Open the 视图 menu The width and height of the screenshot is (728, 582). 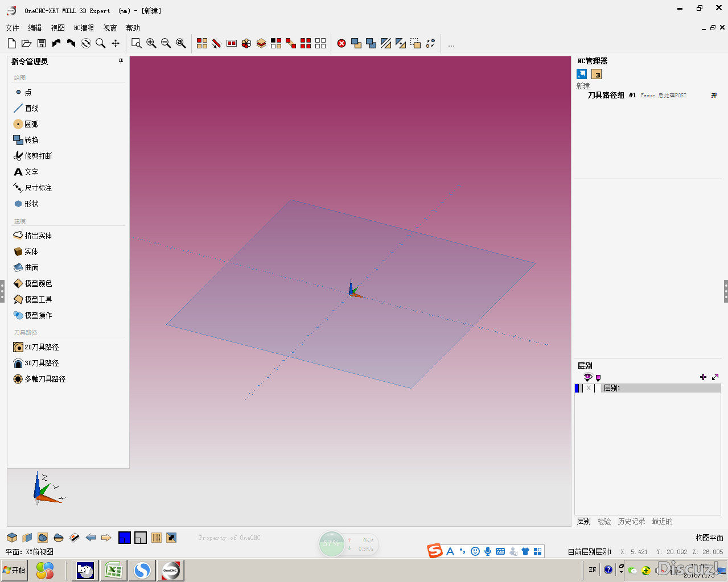[x=57, y=28]
